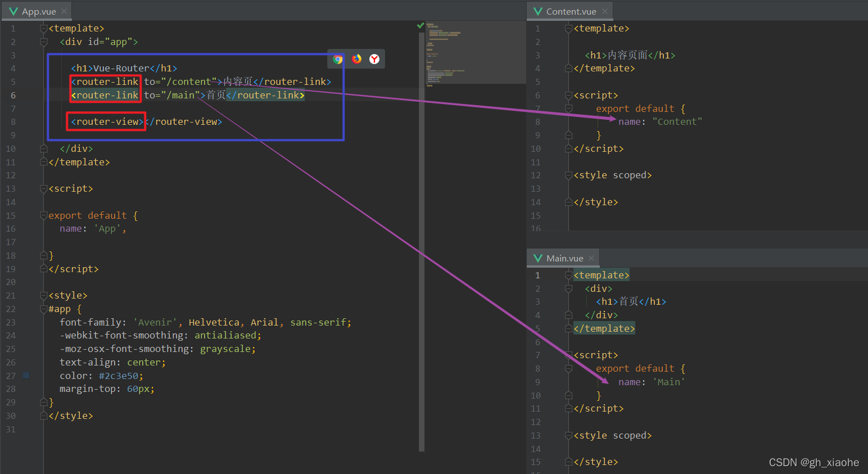868x474 pixels.
Task: Collapse the style block in App.vue line 21
Action: pos(44,295)
